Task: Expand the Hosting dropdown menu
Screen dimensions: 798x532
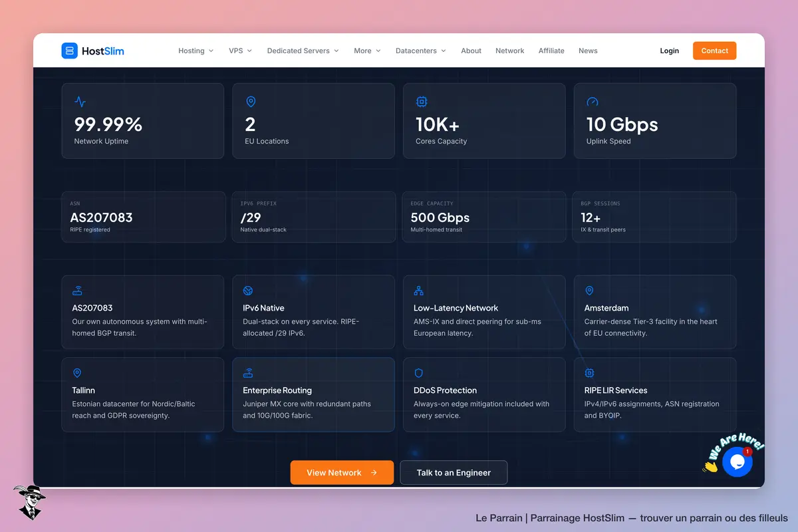Action: click(196, 51)
